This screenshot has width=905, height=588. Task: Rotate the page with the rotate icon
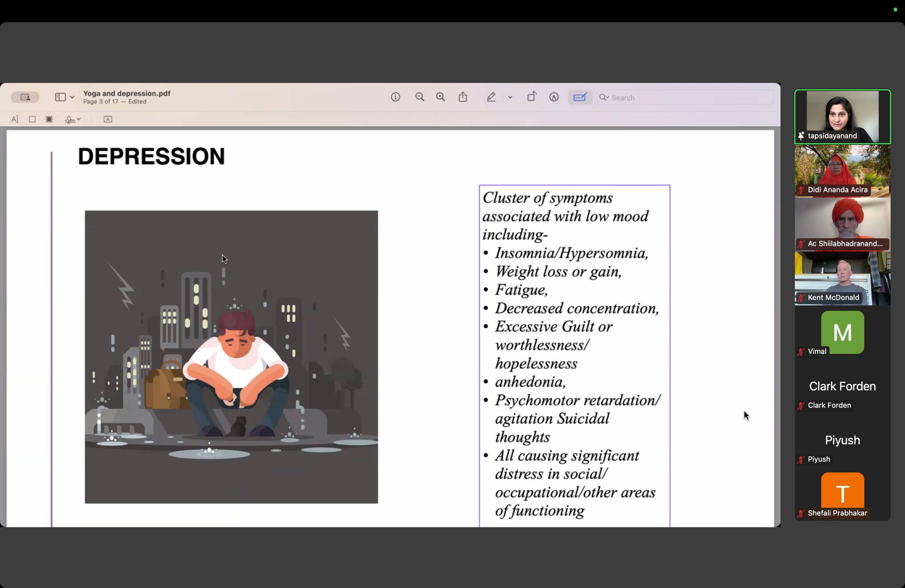(x=532, y=97)
